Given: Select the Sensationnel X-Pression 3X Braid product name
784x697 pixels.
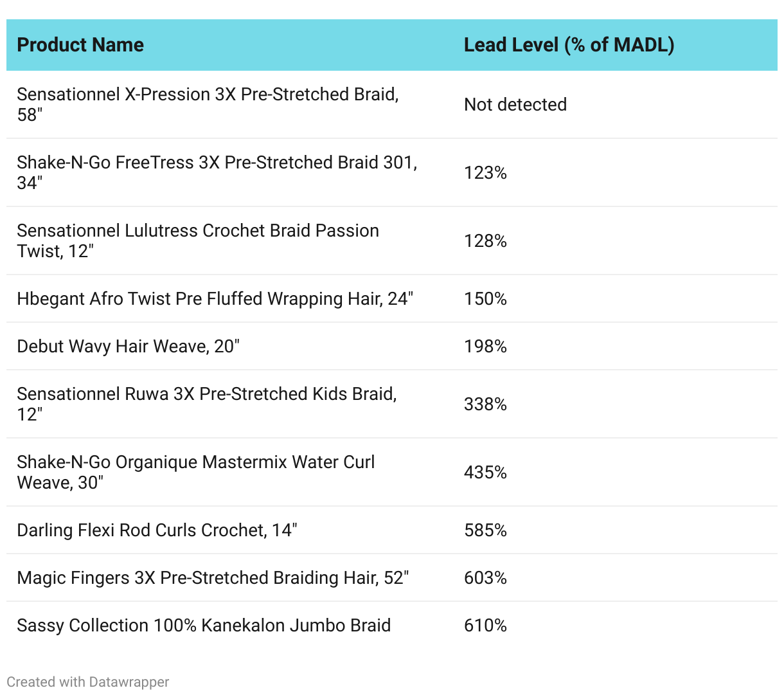Looking at the screenshot, I should tap(208, 104).
